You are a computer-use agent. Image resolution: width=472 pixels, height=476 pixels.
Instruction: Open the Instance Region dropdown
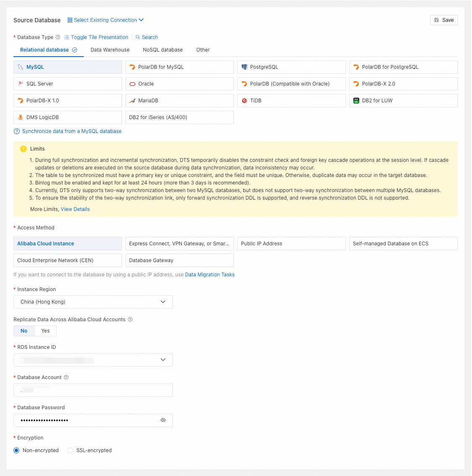click(x=93, y=302)
